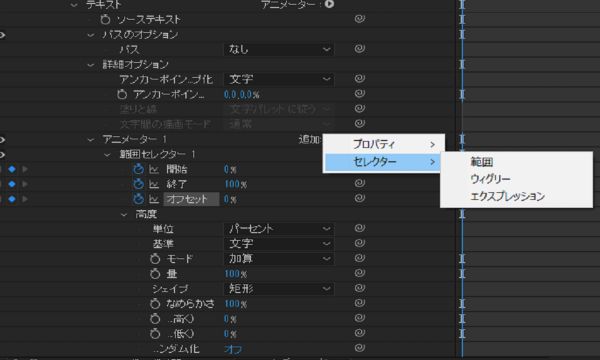Open the モード dropdown showing 加算
Image resolution: width=600 pixels, height=360 pixels.
279,259
